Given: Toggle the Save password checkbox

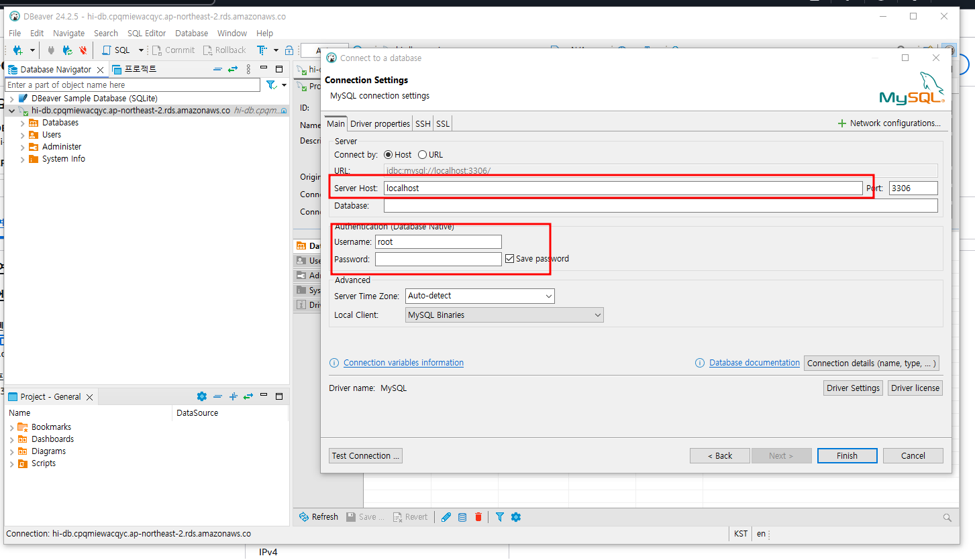Looking at the screenshot, I should tap(510, 259).
